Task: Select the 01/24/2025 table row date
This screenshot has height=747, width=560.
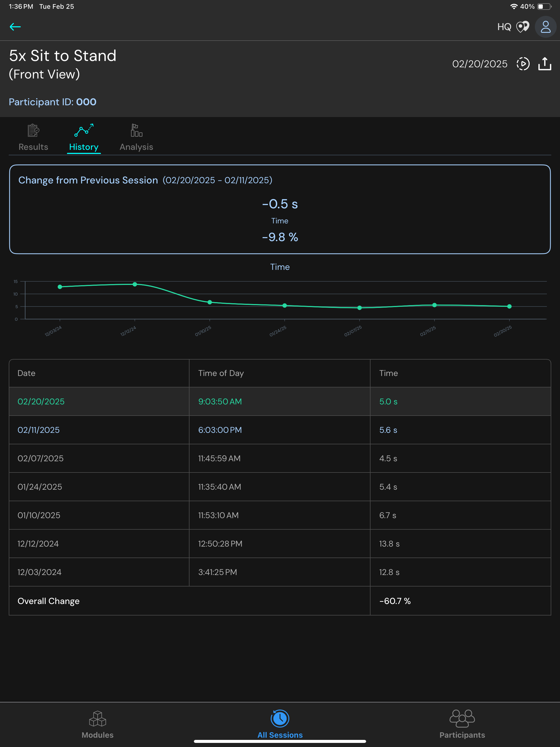Action: click(40, 487)
